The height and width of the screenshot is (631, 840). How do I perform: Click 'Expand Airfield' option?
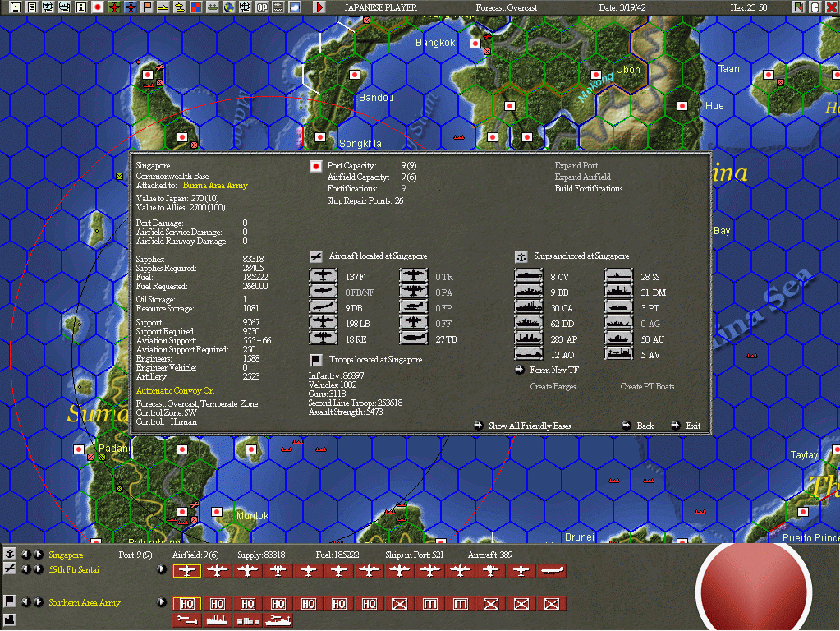[582, 177]
